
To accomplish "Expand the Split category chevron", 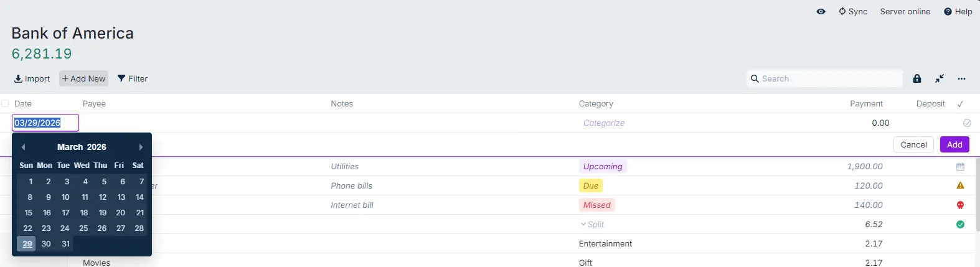I will 583,224.
